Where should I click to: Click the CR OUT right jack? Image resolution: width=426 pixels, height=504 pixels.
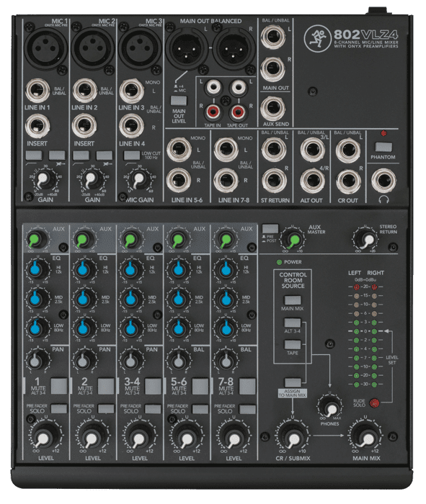click(348, 181)
